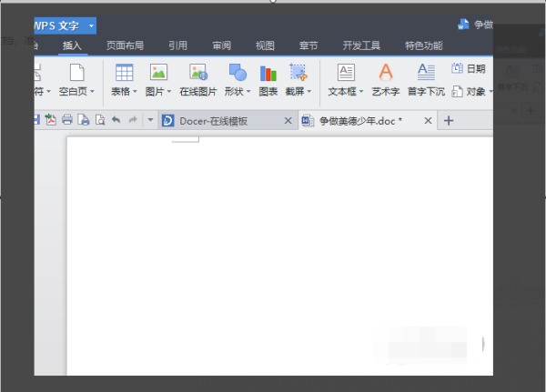Expand the 空白页 dropdown arrow

(x=92, y=92)
